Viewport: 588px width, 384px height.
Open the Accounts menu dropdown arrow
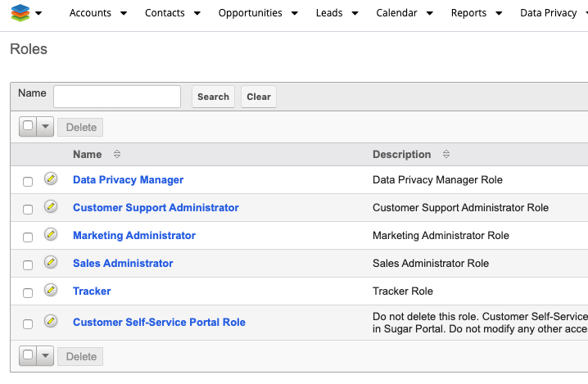[124, 14]
